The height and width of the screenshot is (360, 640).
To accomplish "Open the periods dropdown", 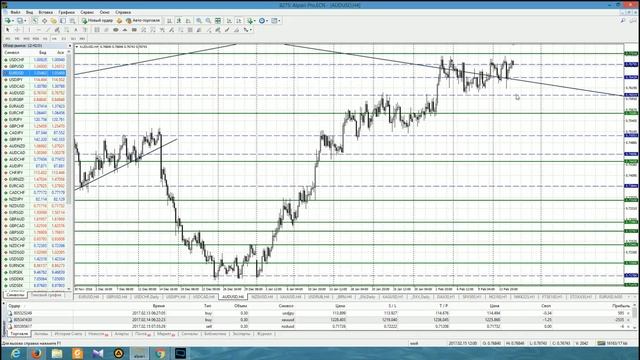I will (x=267, y=20).
